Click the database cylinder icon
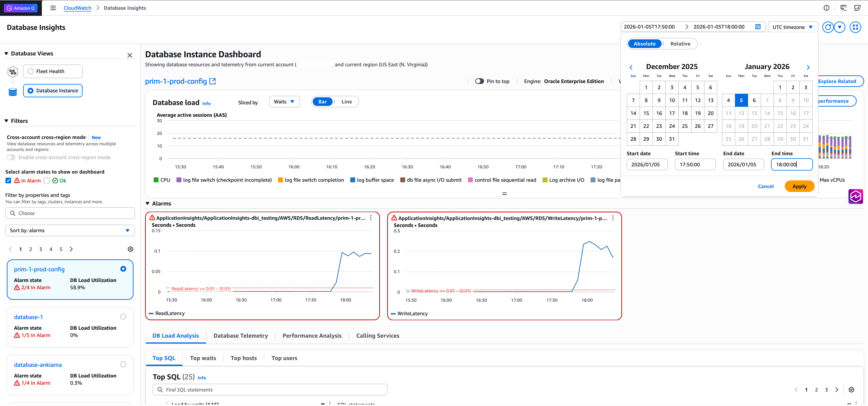Image resolution: width=868 pixels, height=406 pixels. click(13, 92)
